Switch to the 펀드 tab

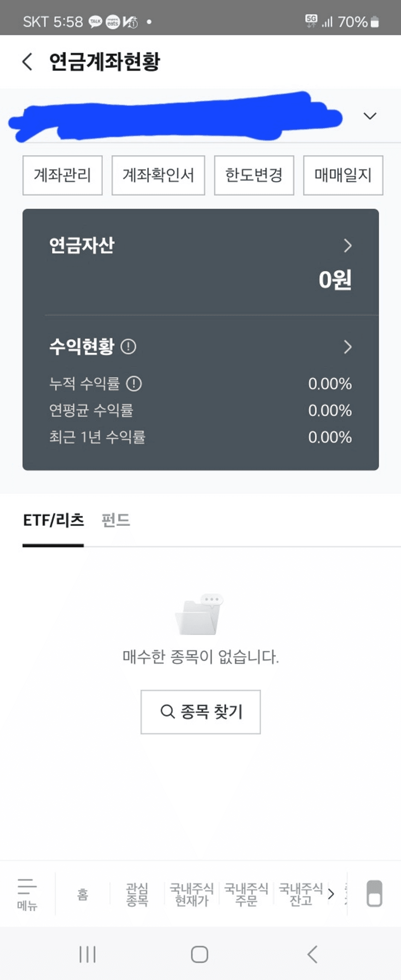115,521
